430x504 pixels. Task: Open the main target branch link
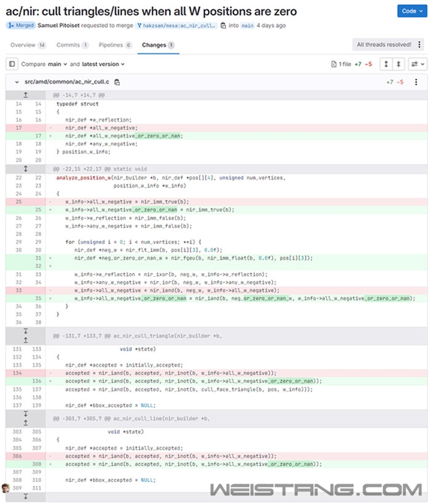click(247, 25)
